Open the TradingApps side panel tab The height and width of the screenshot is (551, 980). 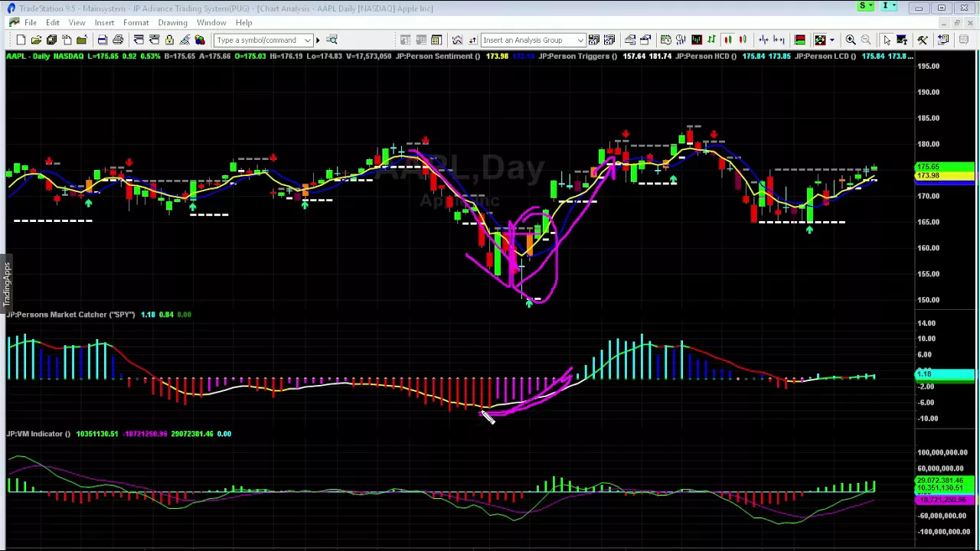(x=6, y=283)
